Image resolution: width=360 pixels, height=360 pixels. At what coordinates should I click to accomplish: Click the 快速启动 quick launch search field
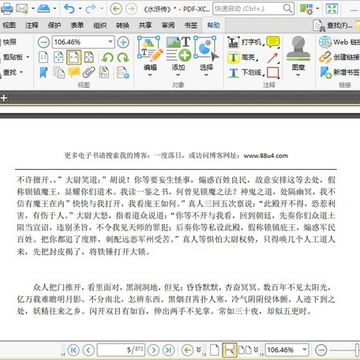pyautogui.click(x=253, y=9)
